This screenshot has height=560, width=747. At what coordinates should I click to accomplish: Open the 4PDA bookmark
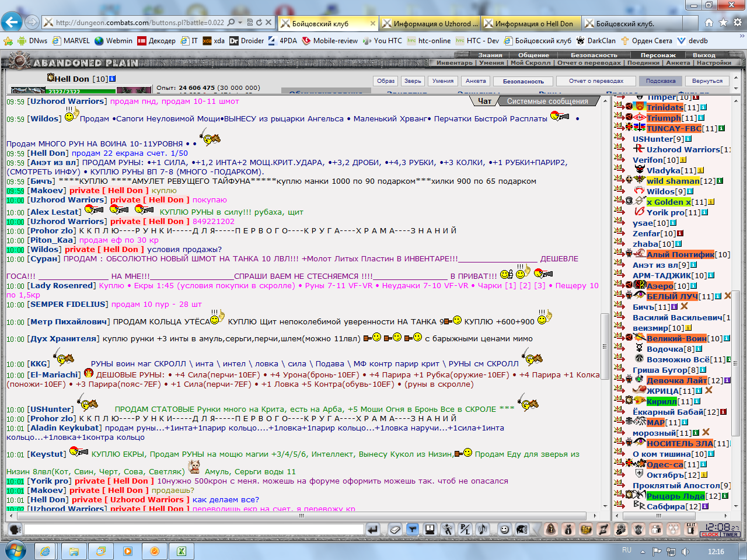[x=282, y=41]
